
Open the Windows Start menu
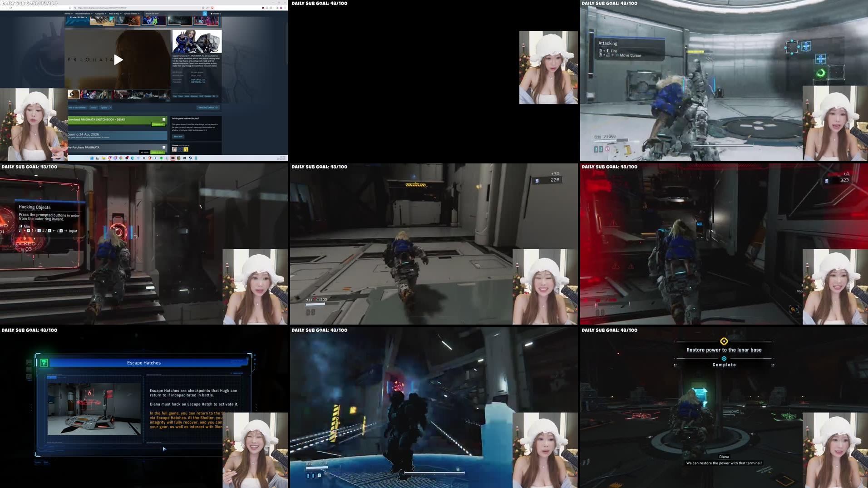pos(92,158)
